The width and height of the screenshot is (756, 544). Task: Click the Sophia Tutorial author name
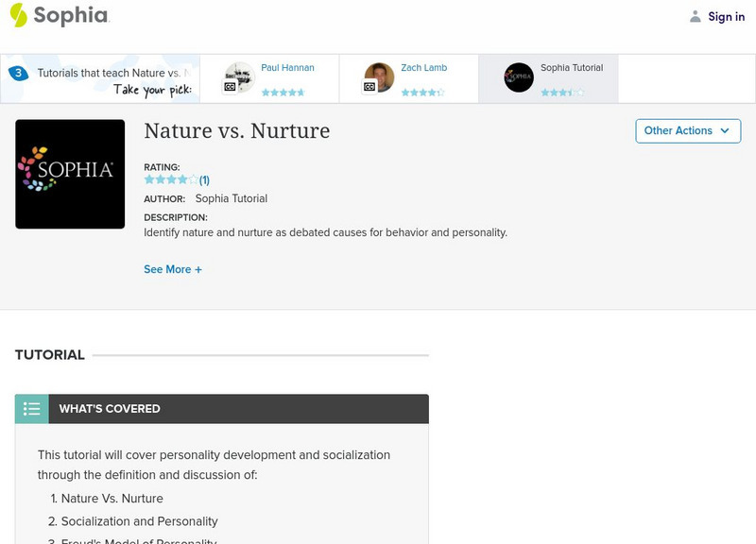tap(231, 198)
